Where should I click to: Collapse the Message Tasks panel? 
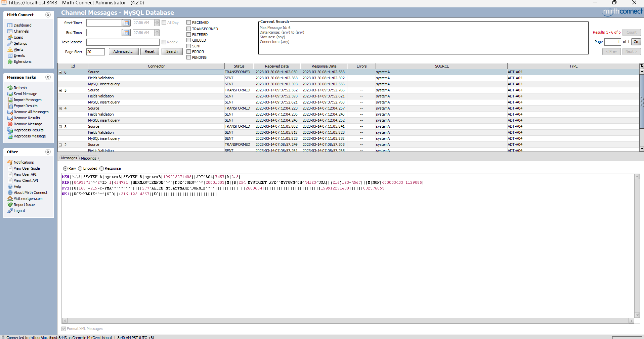[48, 77]
